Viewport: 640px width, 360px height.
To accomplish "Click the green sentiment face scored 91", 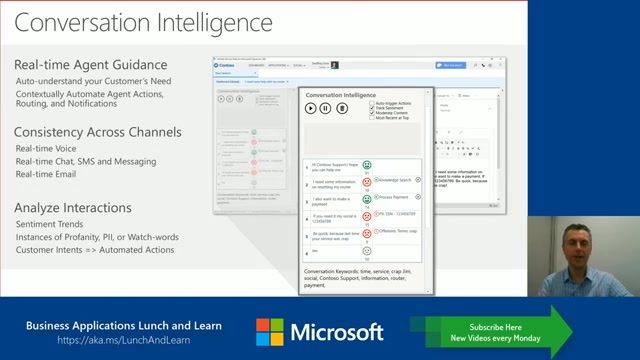I will (367, 165).
